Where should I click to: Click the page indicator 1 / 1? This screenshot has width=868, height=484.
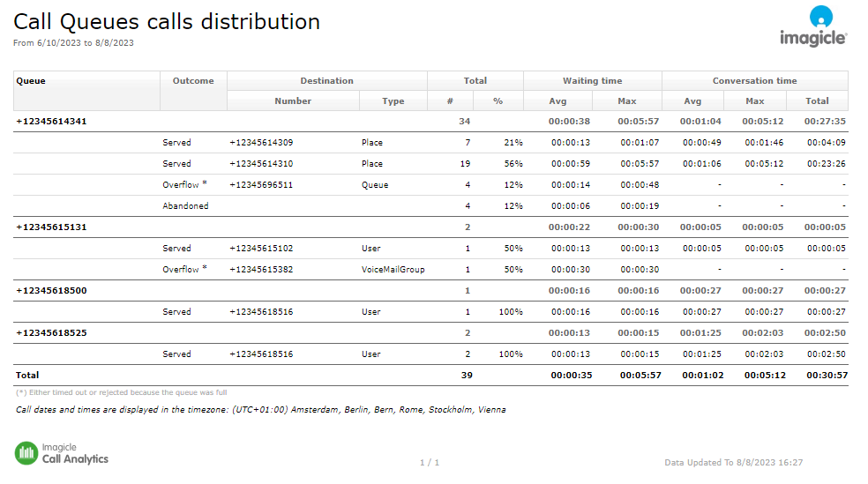(x=430, y=463)
